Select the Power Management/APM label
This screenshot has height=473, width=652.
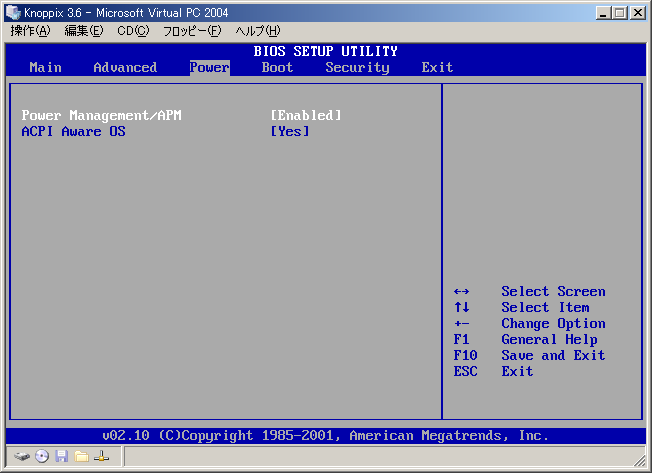click(101, 116)
